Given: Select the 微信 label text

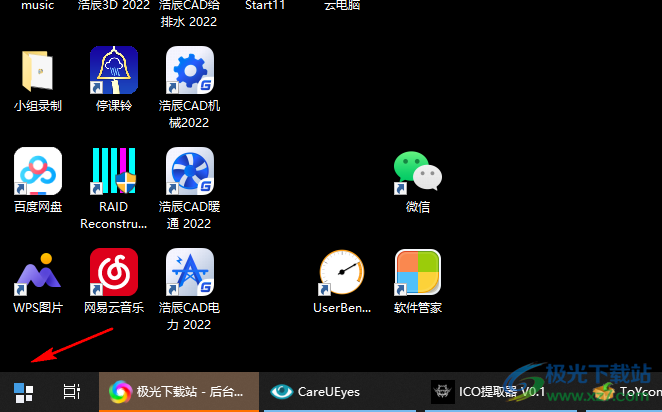Looking at the screenshot, I should click(x=418, y=207).
